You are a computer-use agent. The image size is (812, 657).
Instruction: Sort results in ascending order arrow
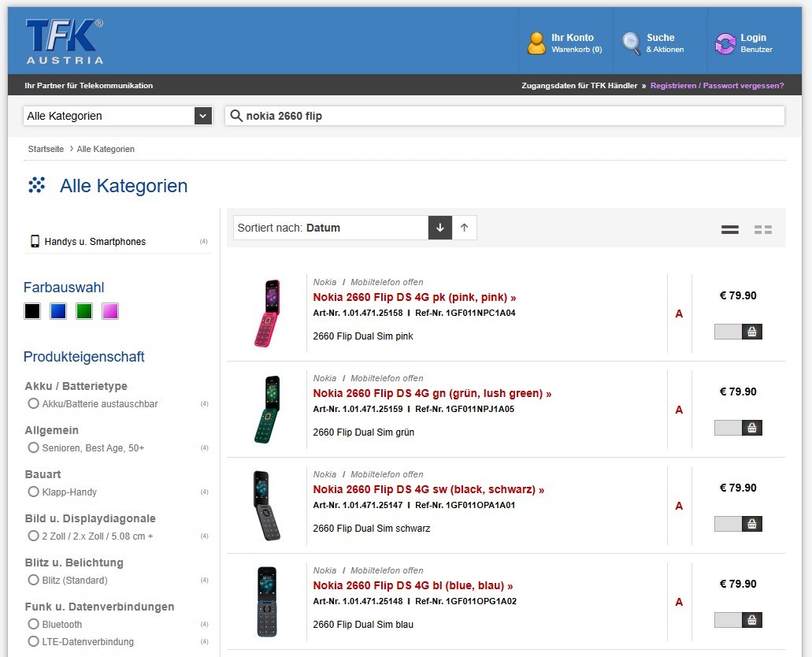[465, 228]
